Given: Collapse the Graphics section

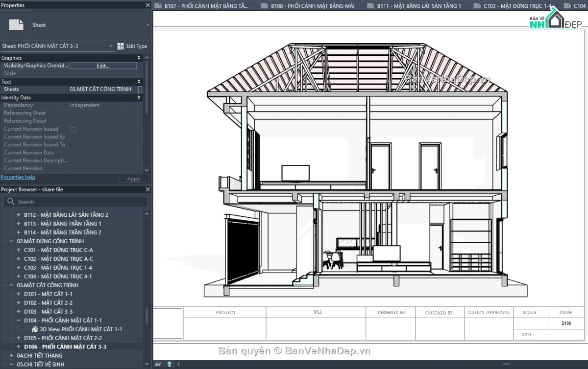Looking at the screenshot, I should pos(139,58).
